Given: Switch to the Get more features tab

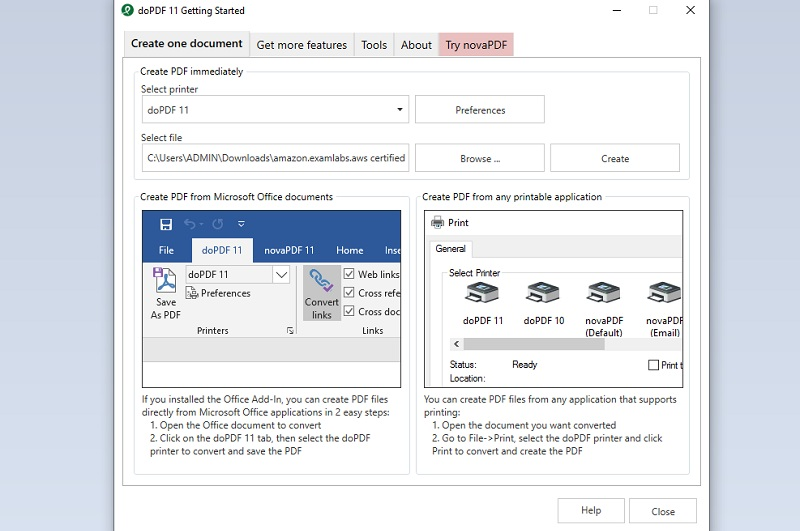Looking at the screenshot, I should (301, 45).
